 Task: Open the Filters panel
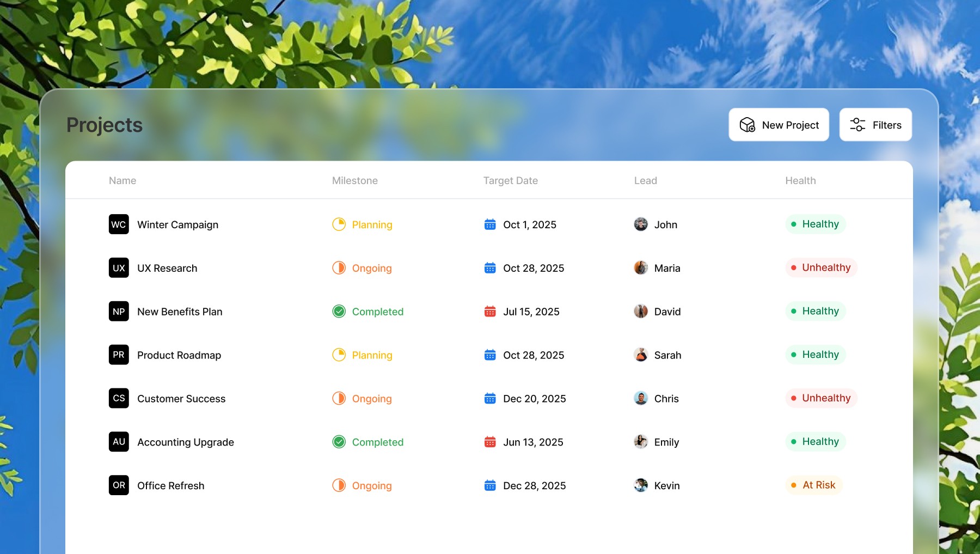click(875, 125)
